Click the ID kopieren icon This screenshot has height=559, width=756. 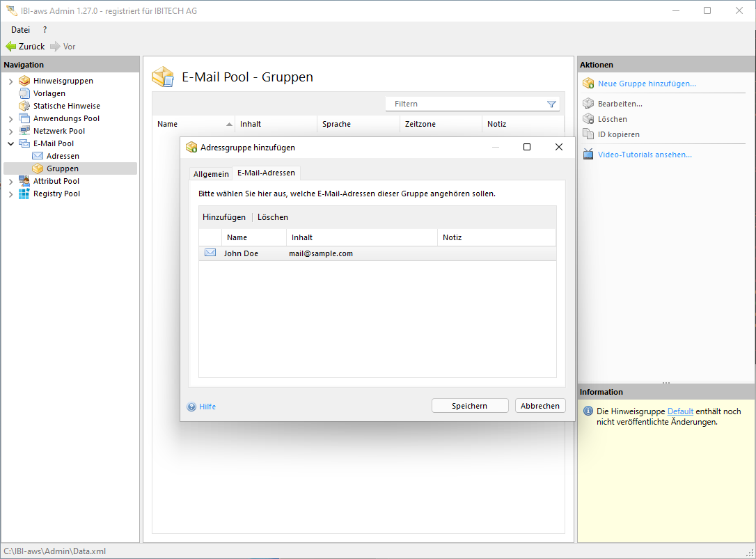click(588, 134)
